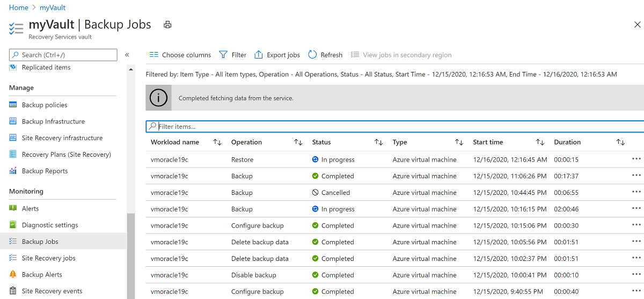Click the print icon next to Backup Jobs title
The image size is (644, 299).
click(167, 25)
